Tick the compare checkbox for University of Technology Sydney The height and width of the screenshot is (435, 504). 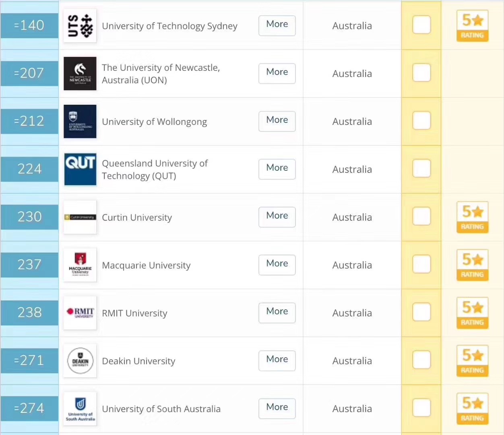click(421, 25)
